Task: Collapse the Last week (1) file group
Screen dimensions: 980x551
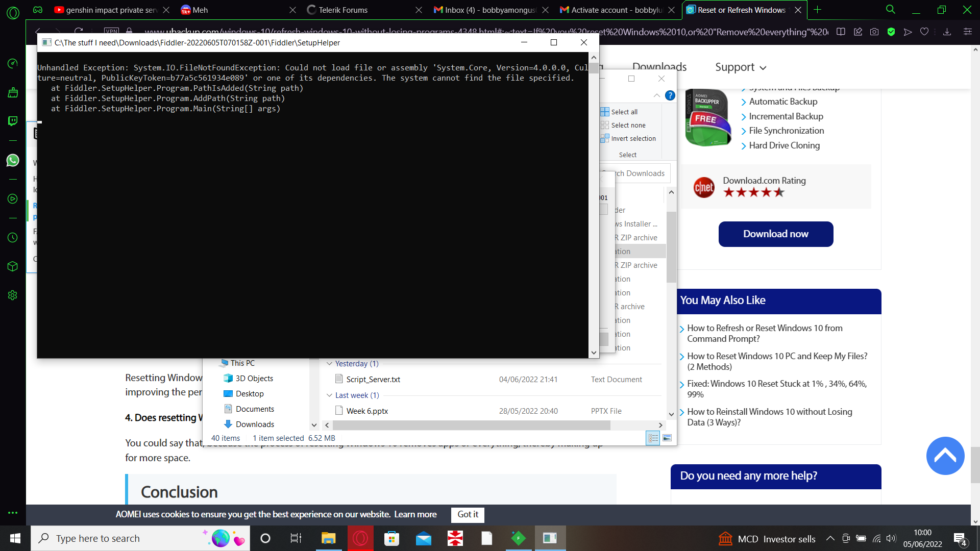Action: (x=329, y=395)
